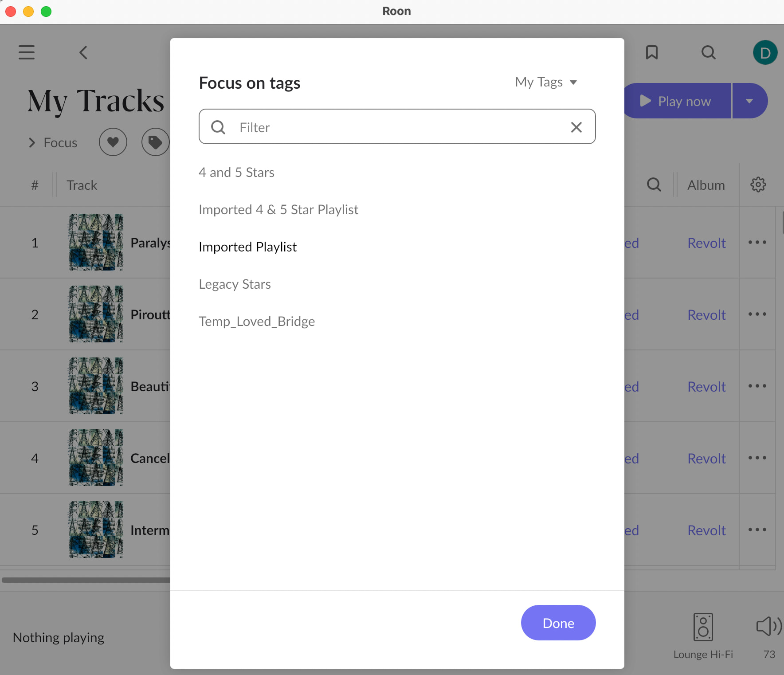Image resolution: width=784 pixels, height=675 pixels.
Task: Toggle the Temp_Loved_Bridge tag
Action: tap(257, 321)
